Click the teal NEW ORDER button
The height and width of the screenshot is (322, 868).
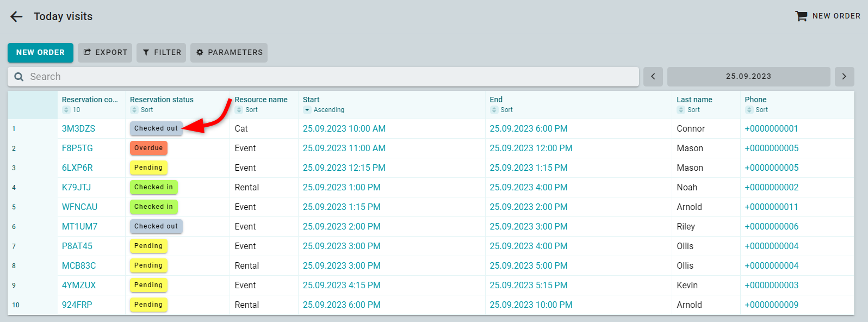(x=40, y=53)
